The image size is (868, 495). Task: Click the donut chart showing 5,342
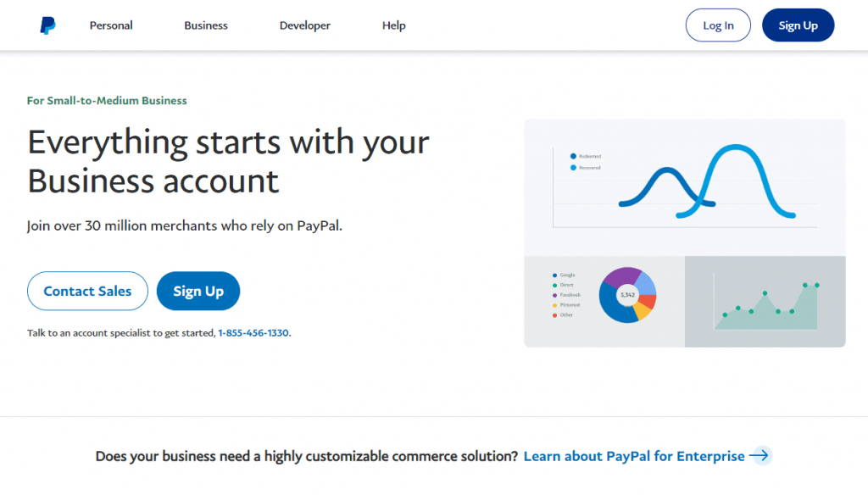[627, 295]
